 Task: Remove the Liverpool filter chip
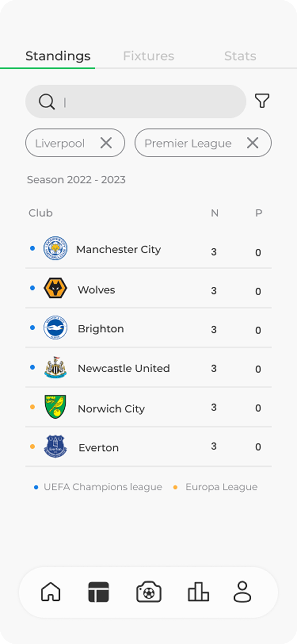106,143
